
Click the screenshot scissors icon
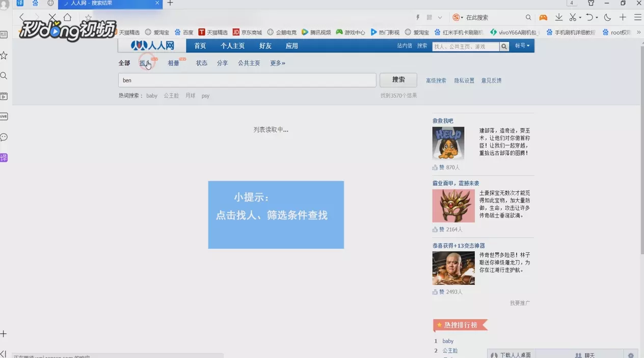click(573, 17)
